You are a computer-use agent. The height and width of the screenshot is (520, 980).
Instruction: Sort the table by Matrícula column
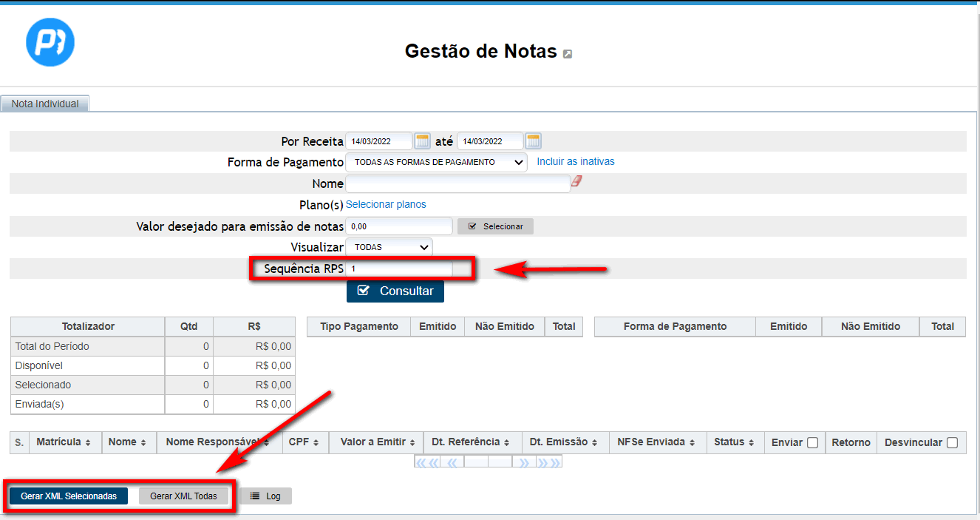64,442
